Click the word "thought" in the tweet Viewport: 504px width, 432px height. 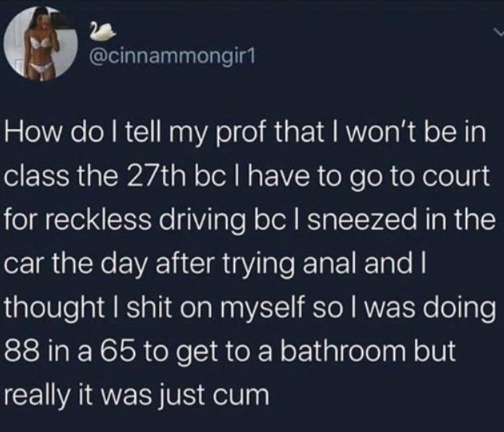click(53, 308)
